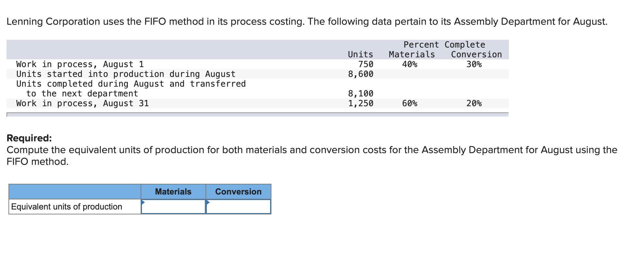Click the 30% conversion percentage

click(x=474, y=64)
